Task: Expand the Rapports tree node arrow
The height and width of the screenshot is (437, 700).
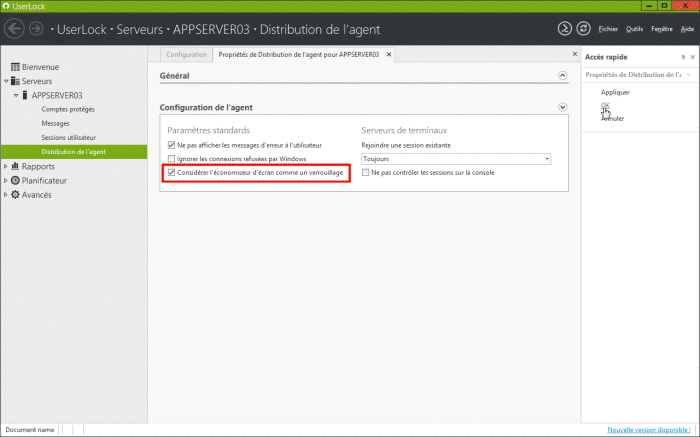Action: tap(5, 166)
